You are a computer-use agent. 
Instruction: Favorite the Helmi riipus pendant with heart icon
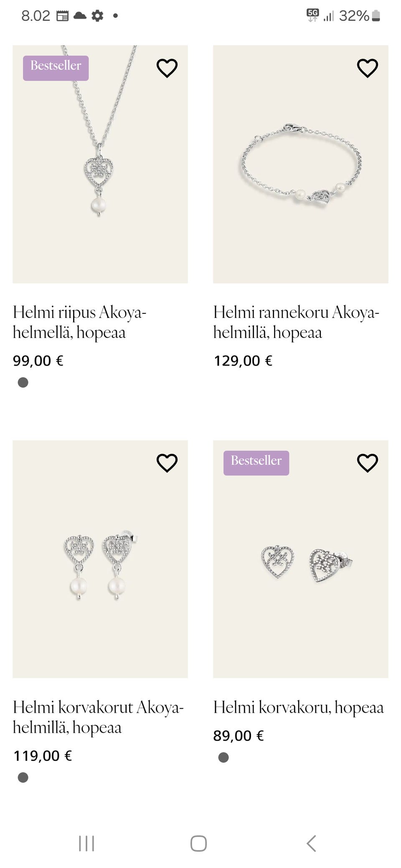click(x=167, y=68)
